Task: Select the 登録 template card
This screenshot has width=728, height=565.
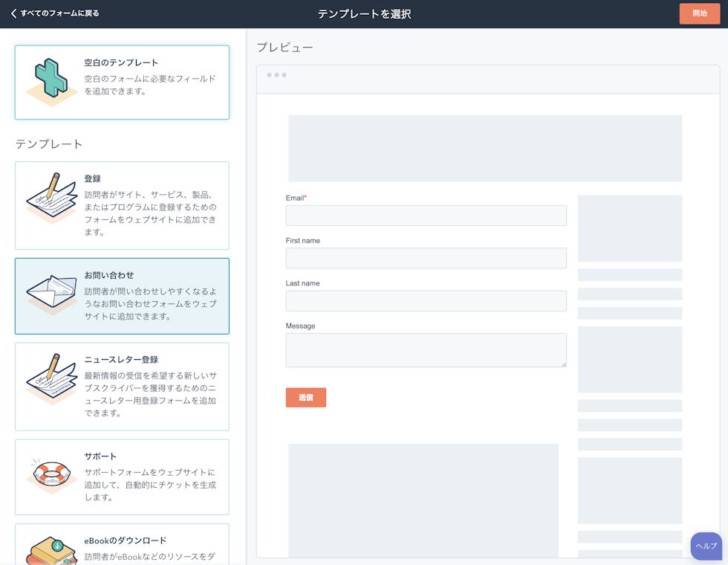Action: tap(122, 205)
